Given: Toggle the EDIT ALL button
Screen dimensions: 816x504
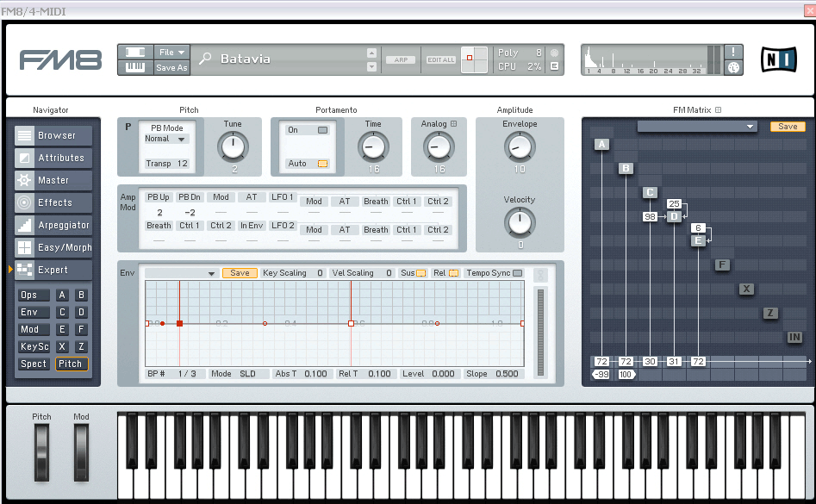Looking at the screenshot, I should tap(441, 59).
